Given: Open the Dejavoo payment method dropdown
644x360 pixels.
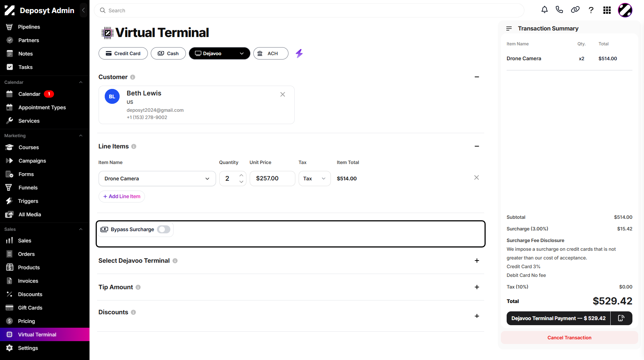Looking at the screenshot, I should click(219, 53).
